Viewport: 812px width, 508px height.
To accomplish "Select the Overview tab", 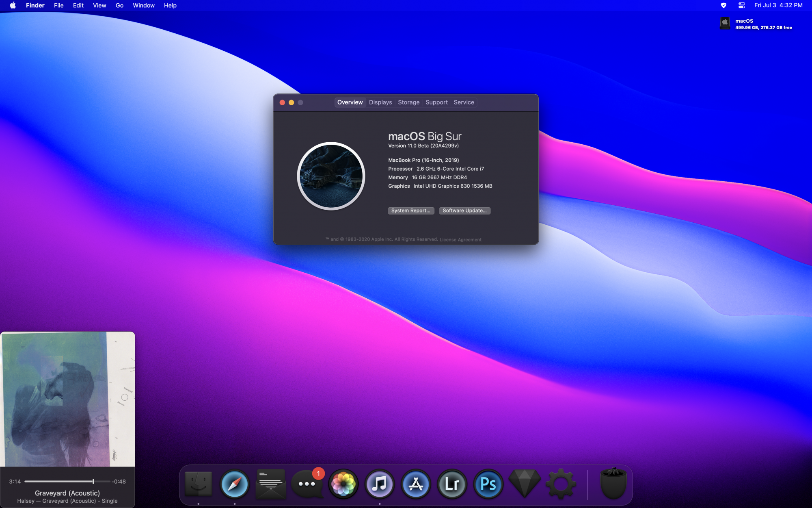I will (x=350, y=102).
